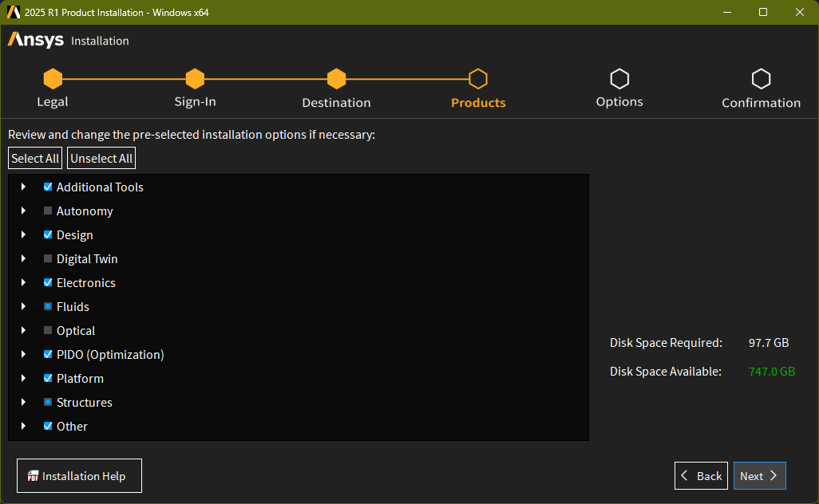Open Installation Help PDF document
The width and height of the screenshot is (819, 504).
tap(79, 476)
